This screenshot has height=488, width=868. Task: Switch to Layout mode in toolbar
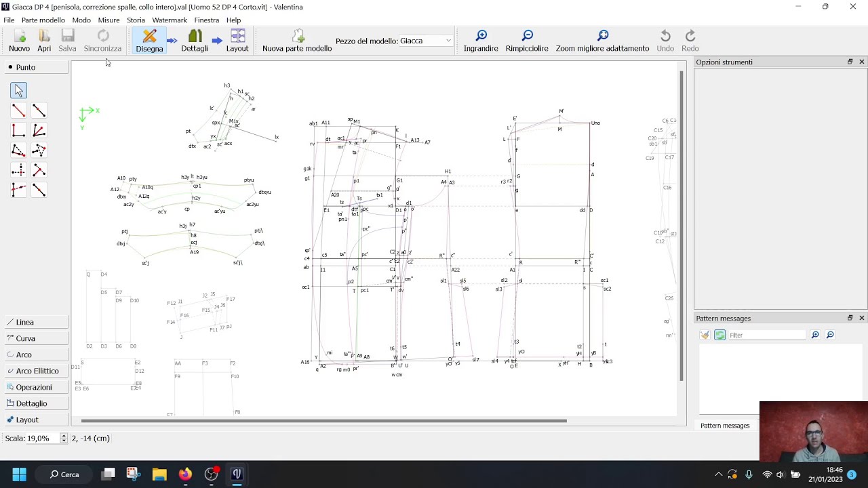tap(237, 41)
